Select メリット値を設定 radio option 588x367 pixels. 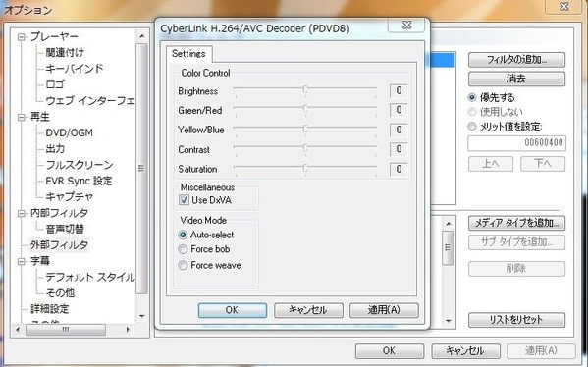click(472, 127)
